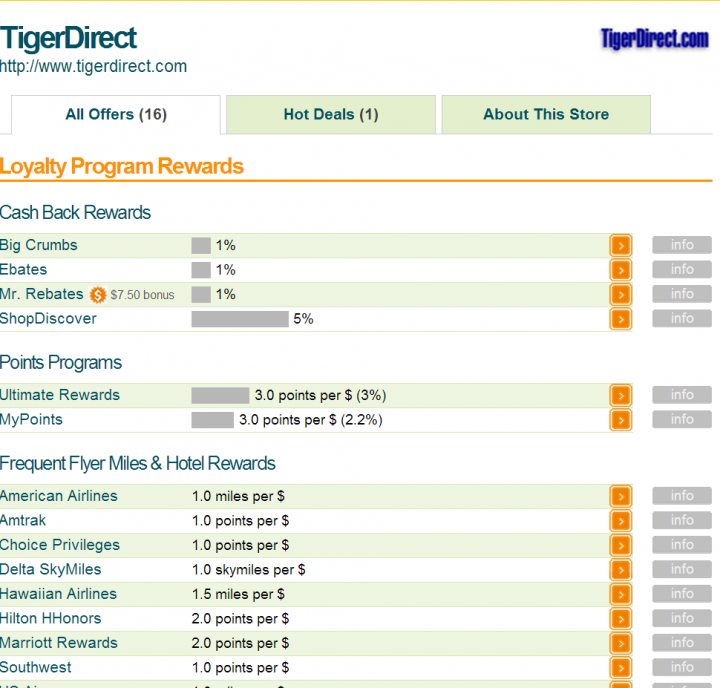720x688 pixels.
Task: Open the Choice Privileges program link
Action: (60, 545)
